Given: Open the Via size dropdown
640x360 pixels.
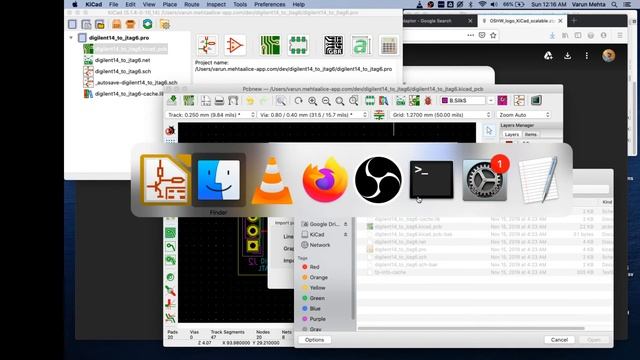Looking at the screenshot, I should (313, 115).
